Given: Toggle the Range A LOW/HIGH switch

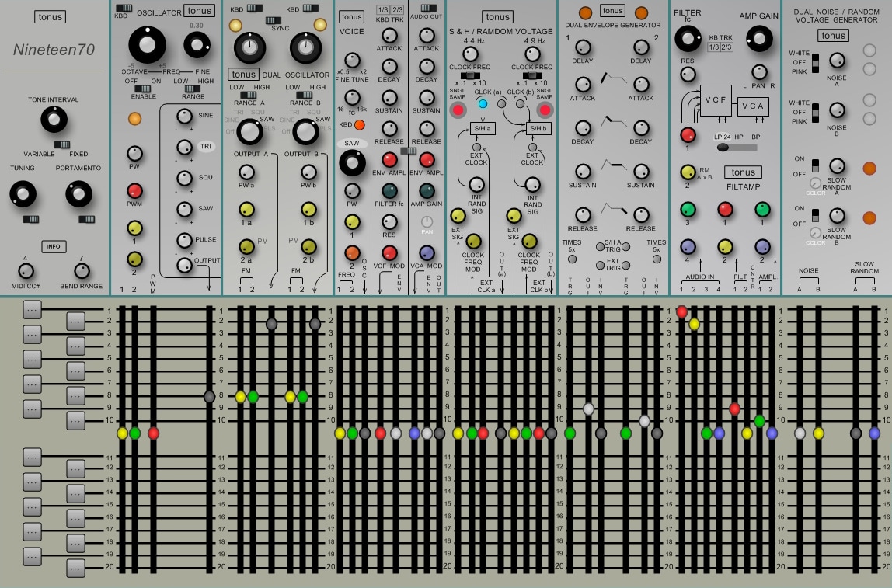Looking at the screenshot, I should click(248, 95).
